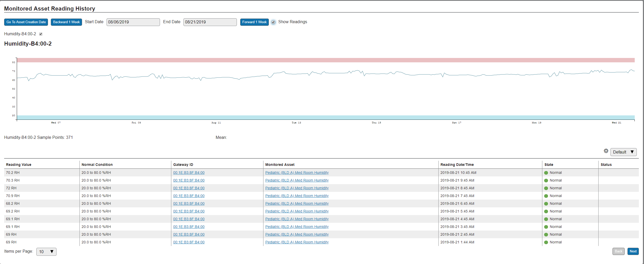Open the Pediatric (BLD A) Med Room Humidity link

pyautogui.click(x=297, y=173)
